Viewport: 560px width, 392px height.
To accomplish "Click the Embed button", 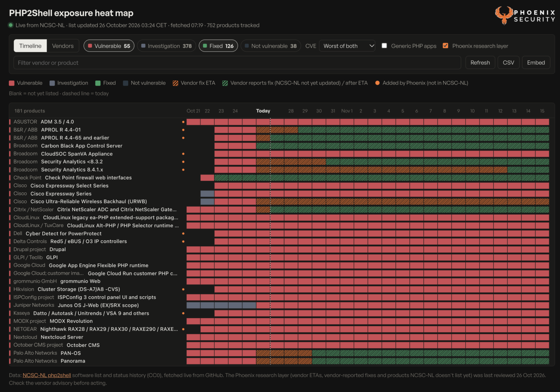I will click(x=536, y=63).
